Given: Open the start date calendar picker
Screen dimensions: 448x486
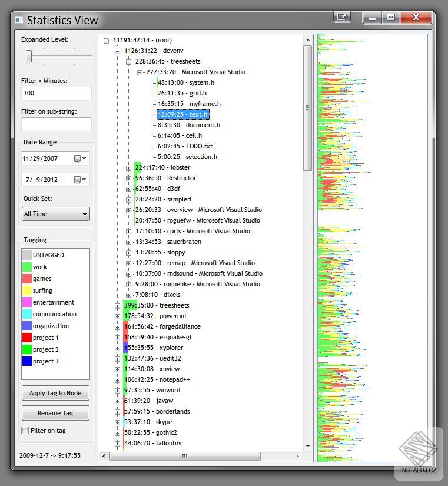Looking at the screenshot, I should point(80,158).
